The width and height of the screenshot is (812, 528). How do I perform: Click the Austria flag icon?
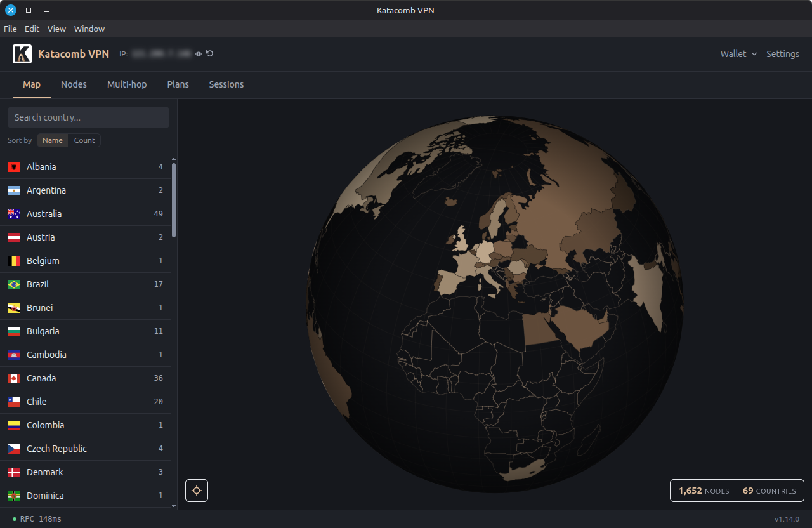[x=14, y=237]
